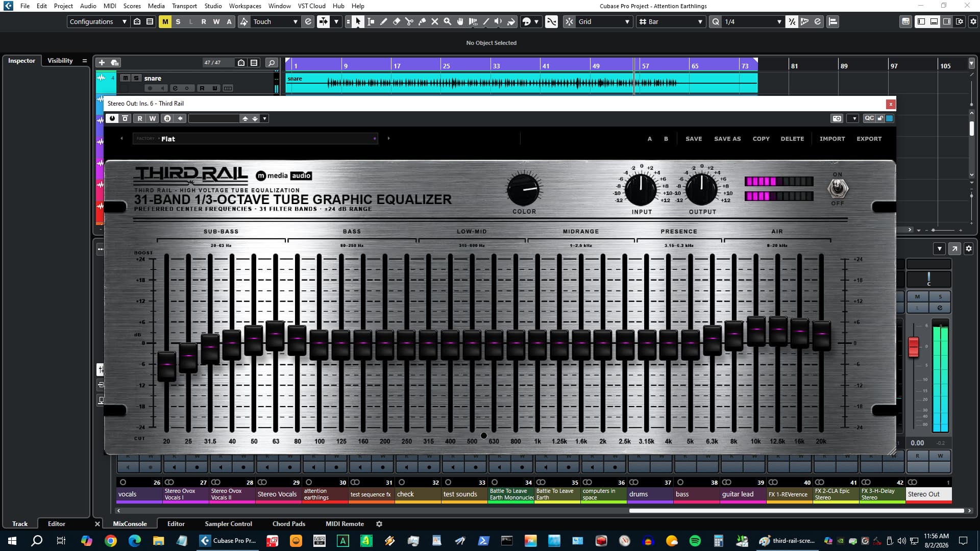Toggle the plugin bypass power button
Viewport: 980px width, 551px height.
pos(112,118)
